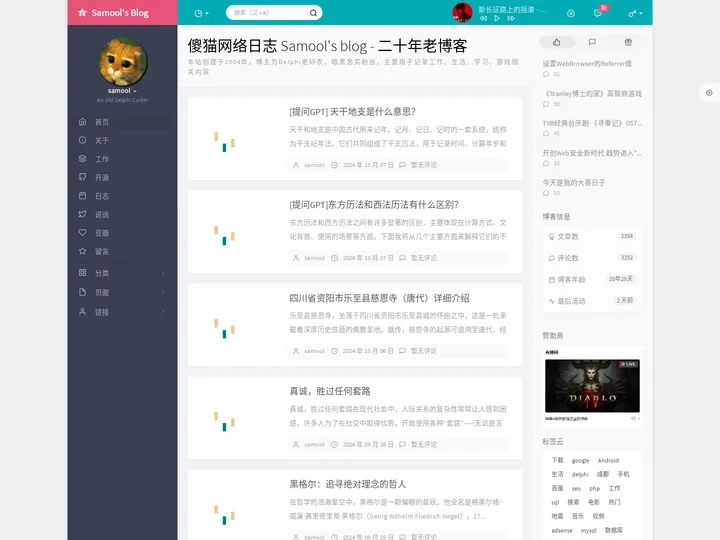
Task: Open post 东方历法和西法历法有什么区别
Action: (374, 205)
